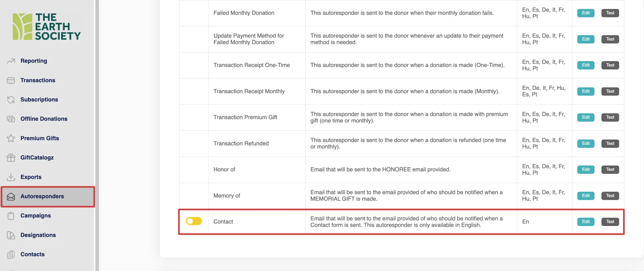Click the Autoresponders envelope icon
Screen dimensions: 644x271
pyautogui.click(x=11, y=196)
